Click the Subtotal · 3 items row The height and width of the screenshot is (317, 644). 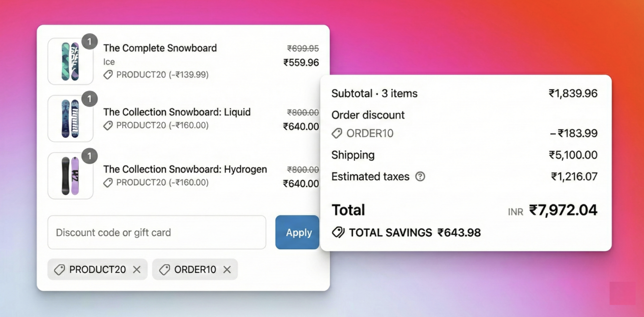374,93
